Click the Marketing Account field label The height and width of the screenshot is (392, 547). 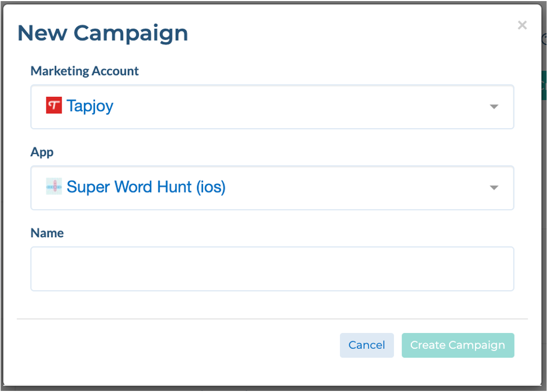(x=84, y=71)
